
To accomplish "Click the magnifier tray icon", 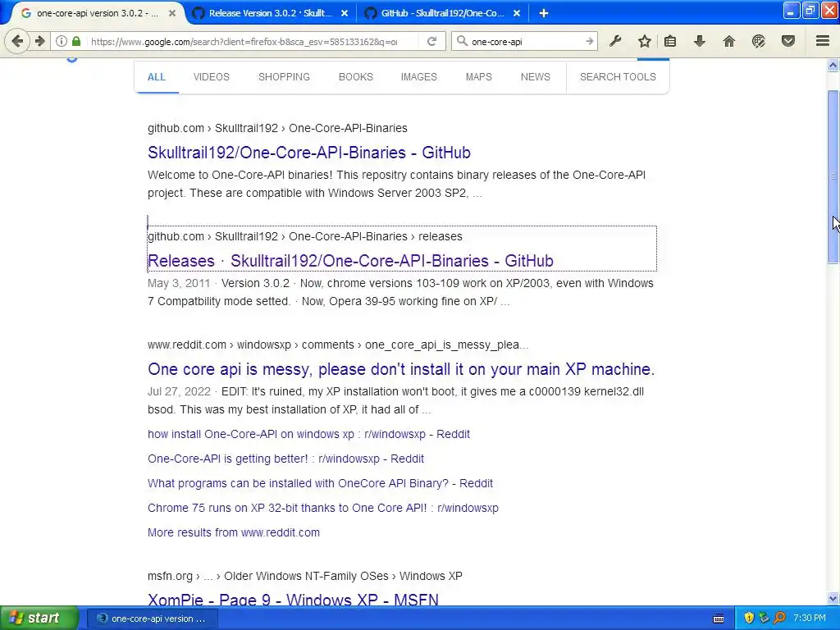I will tap(779, 619).
